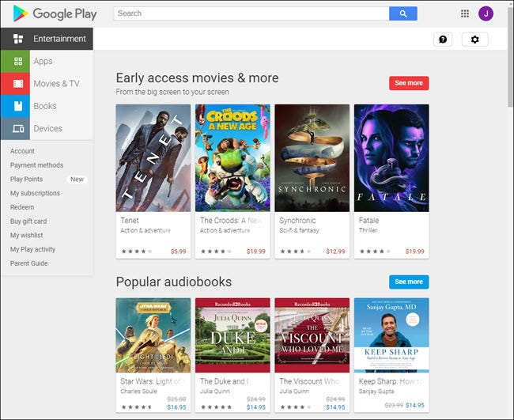The height and width of the screenshot is (420, 514).
Task: Open the Account link
Action: (22, 151)
